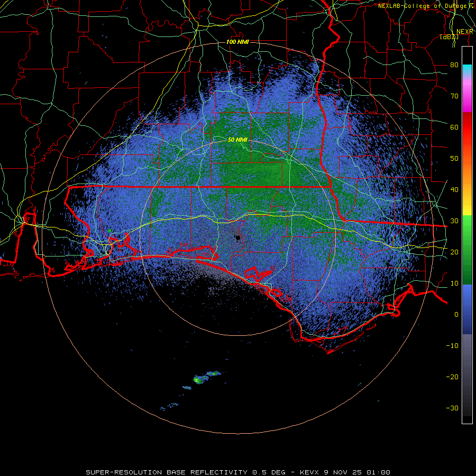Click the 30 value on the dBZ scale
This screenshot has height=476, width=476.
pos(454,221)
